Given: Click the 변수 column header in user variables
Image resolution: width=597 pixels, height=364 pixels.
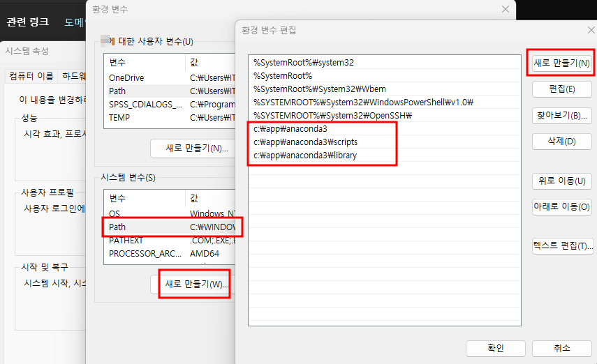Looking at the screenshot, I should tap(145, 62).
